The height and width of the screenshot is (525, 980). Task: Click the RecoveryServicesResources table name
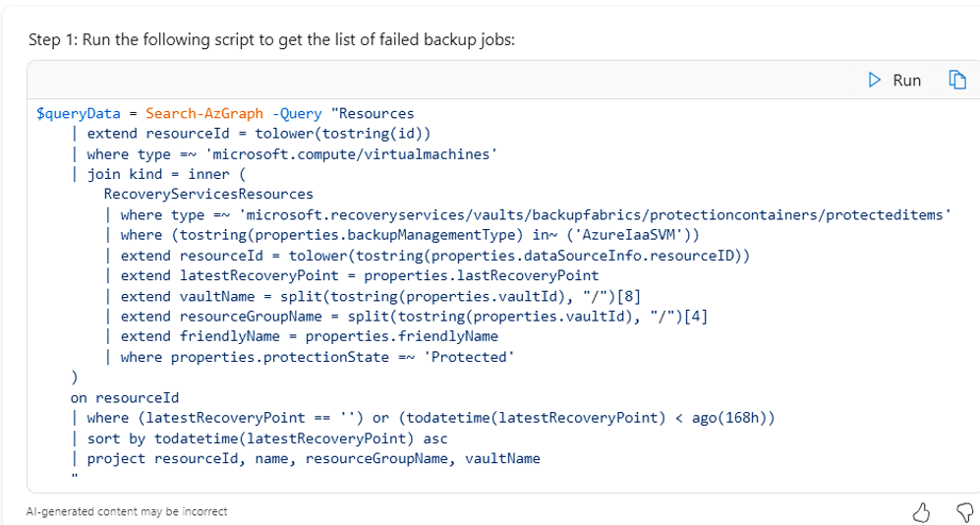(x=208, y=195)
